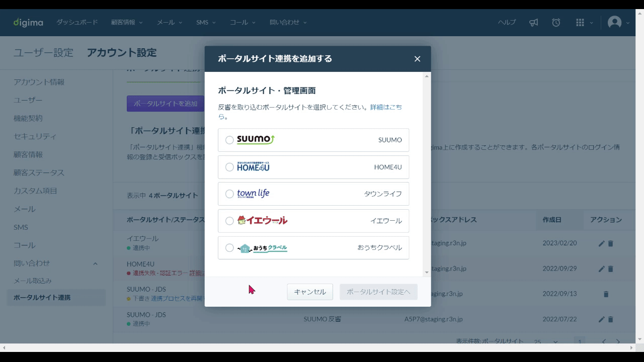
Task: Click page number 1 in pagination
Action: point(580,342)
